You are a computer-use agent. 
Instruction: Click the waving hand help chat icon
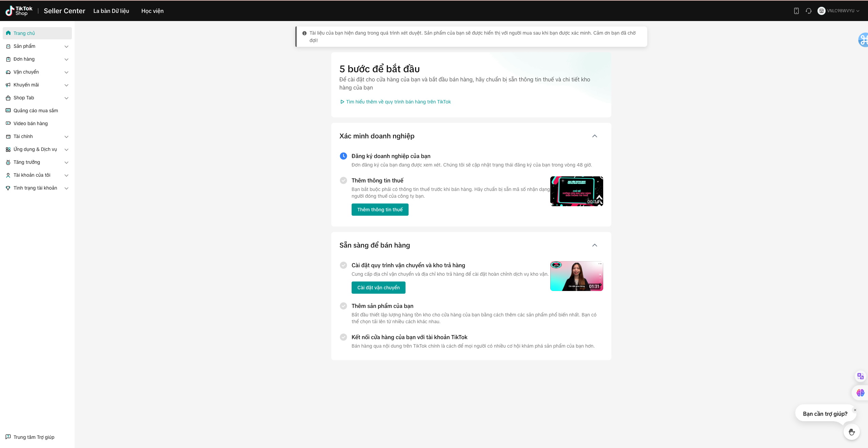pyautogui.click(x=851, y=432)
